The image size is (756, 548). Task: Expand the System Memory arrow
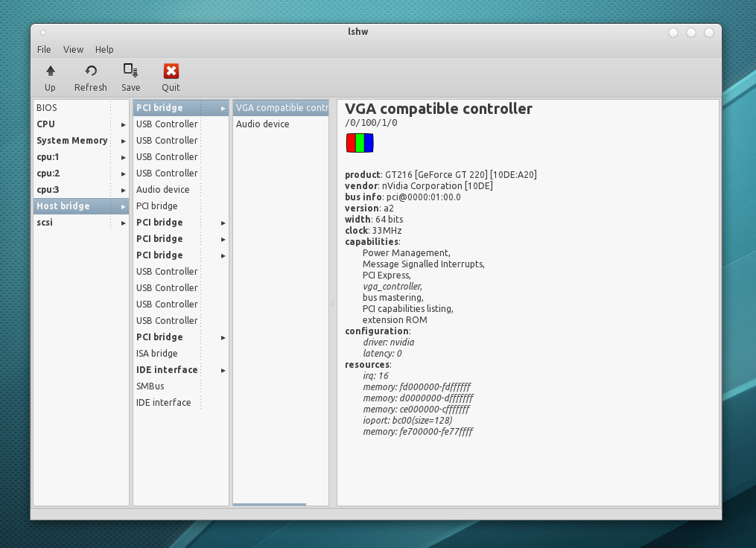[x=124, y=141]
